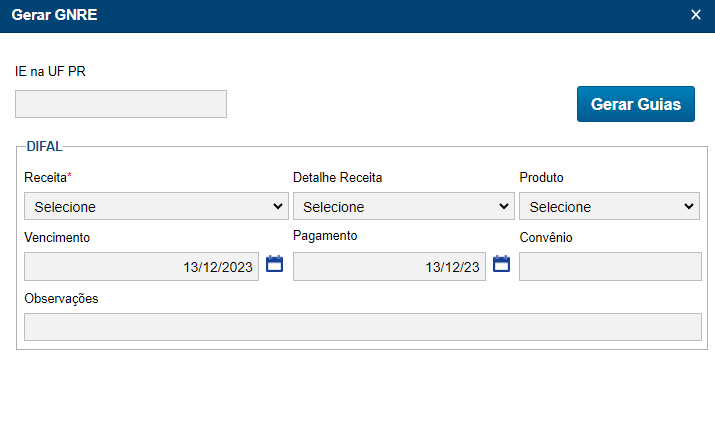Expand the Produto dropdown list
715x428 pixels.
point(609,207)
